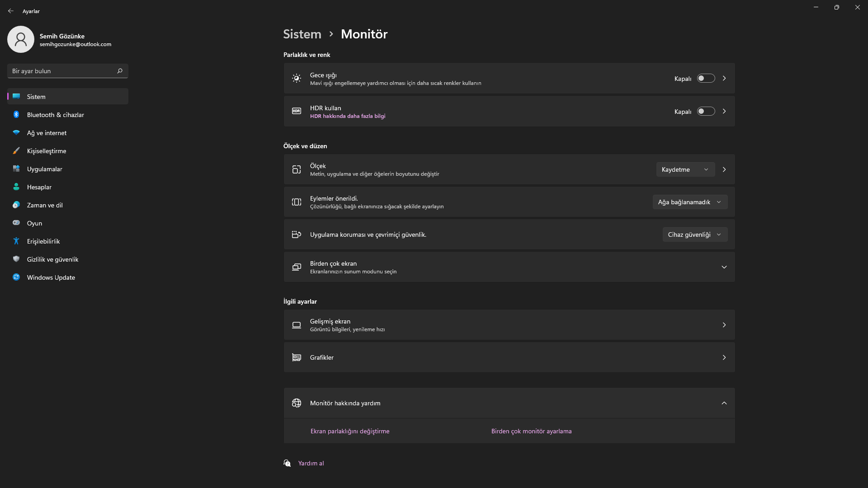Viewport: 868px width, 488px height.
Task: Select Kişiselleştirme in the sidebar
Action: coord(47,151)
